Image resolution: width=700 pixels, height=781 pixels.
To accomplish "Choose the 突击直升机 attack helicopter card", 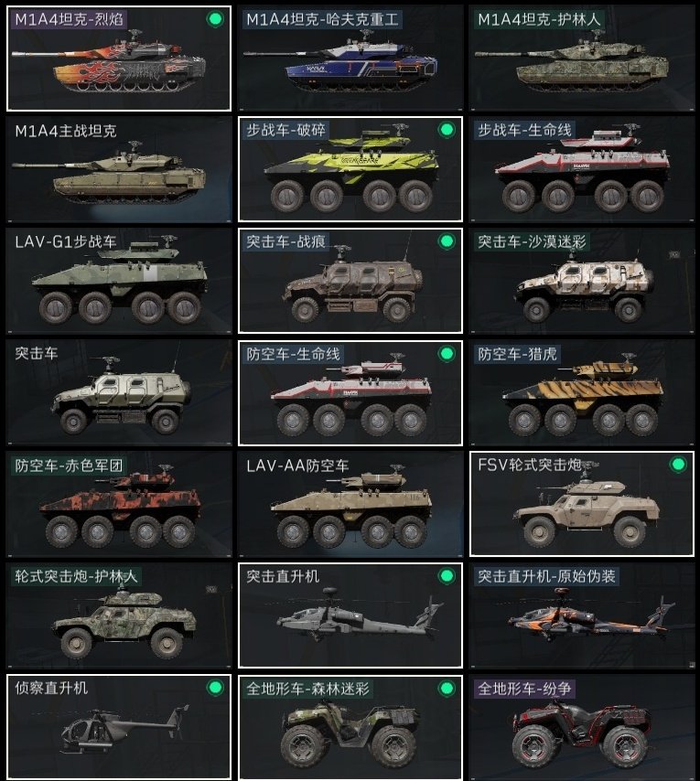I will tap(350, 615).
